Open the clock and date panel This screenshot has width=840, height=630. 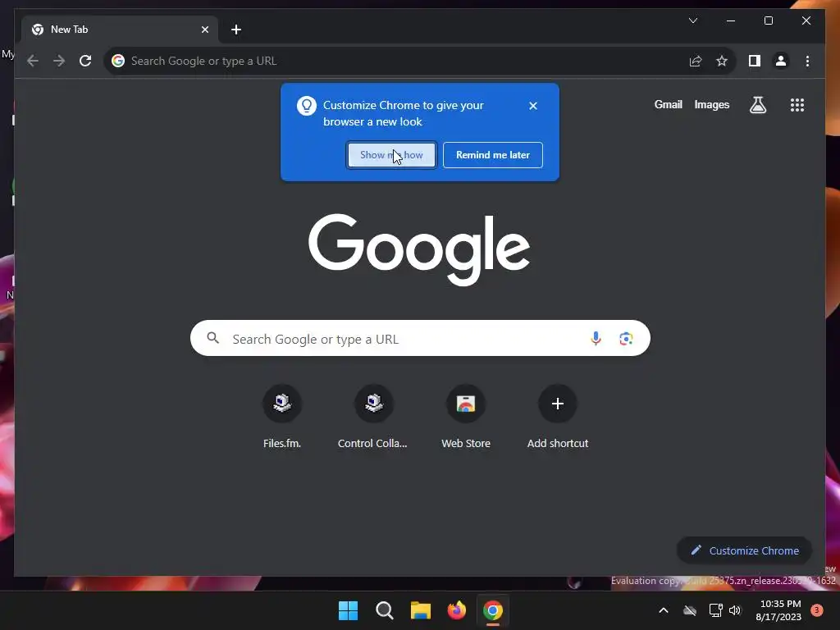(x=779, y=610)
